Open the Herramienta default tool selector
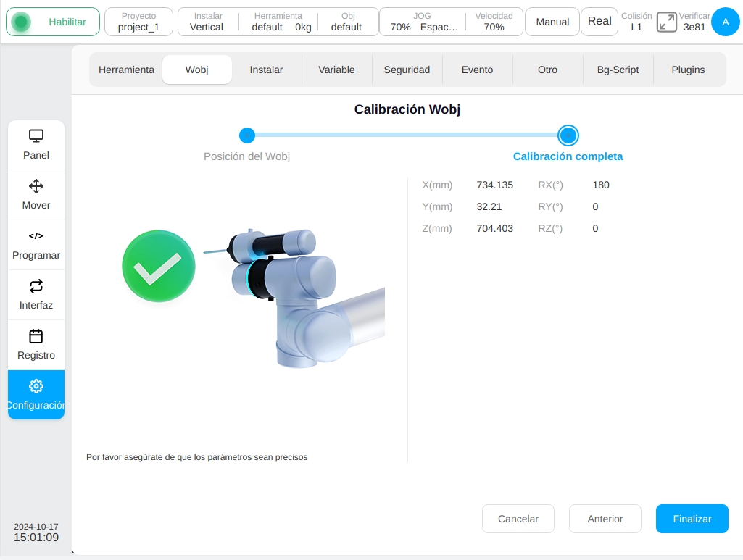This screenshot has width=743, height=560. click(x=278, y=22)
